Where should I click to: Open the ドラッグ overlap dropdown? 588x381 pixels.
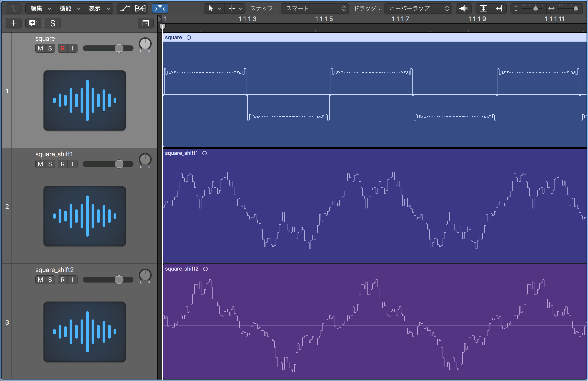pyautogui.click(x=418, y=8)
